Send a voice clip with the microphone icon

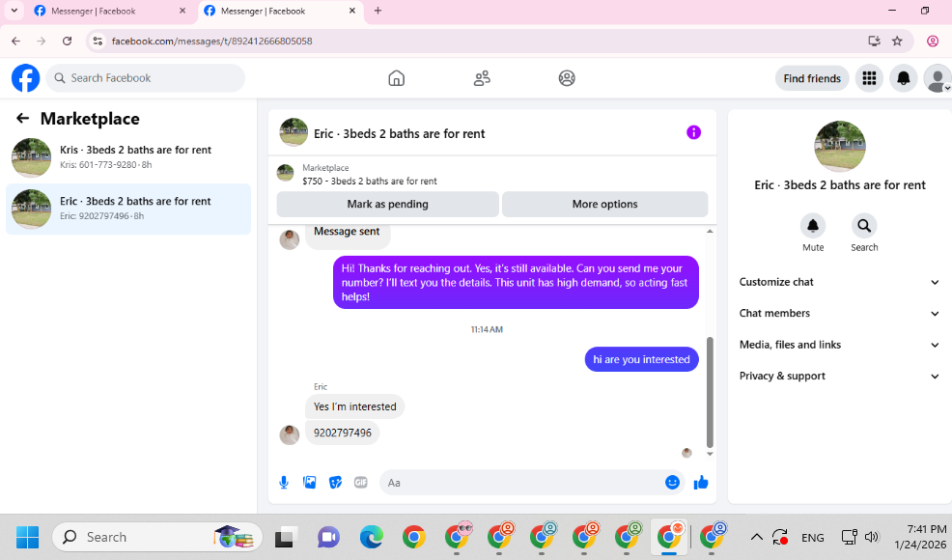coord(284,483)
